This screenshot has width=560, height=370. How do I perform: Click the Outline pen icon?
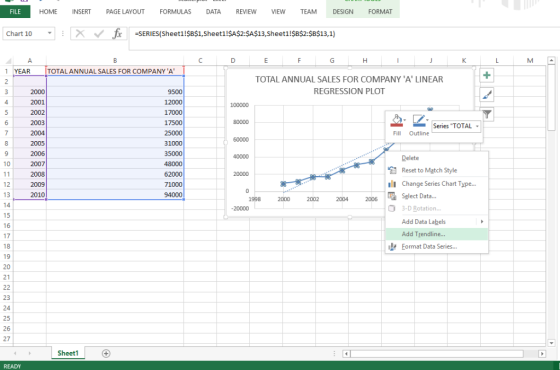[x=418, y=121]
